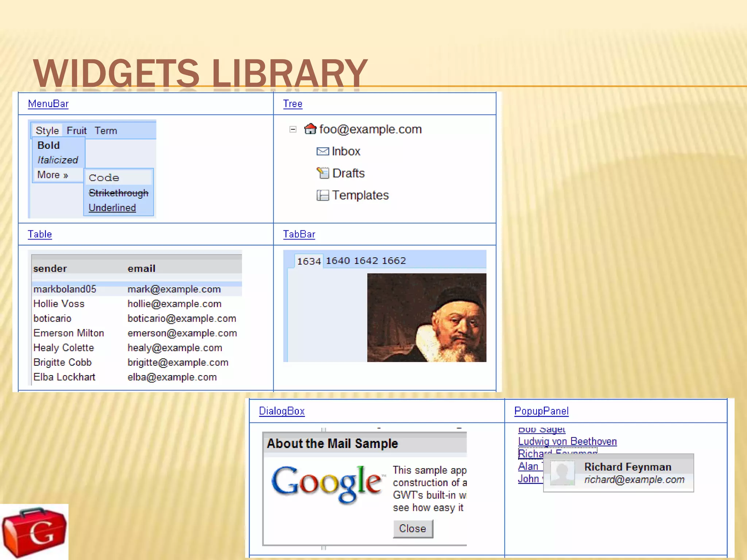Click the brigitte@example.com email cell
This screenshot has width=747, height=560.
[178, 362]
